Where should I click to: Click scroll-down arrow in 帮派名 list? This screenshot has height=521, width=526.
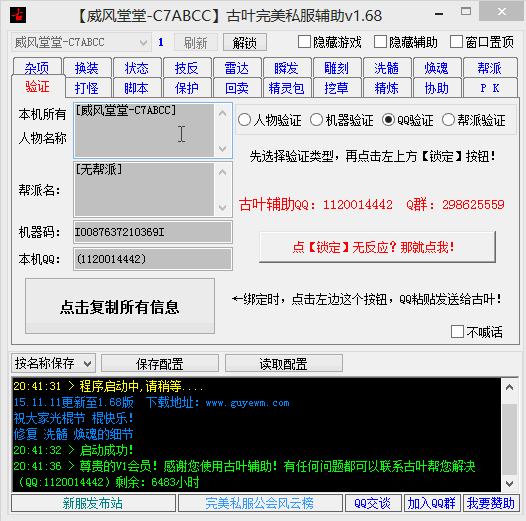pos(222,207)
